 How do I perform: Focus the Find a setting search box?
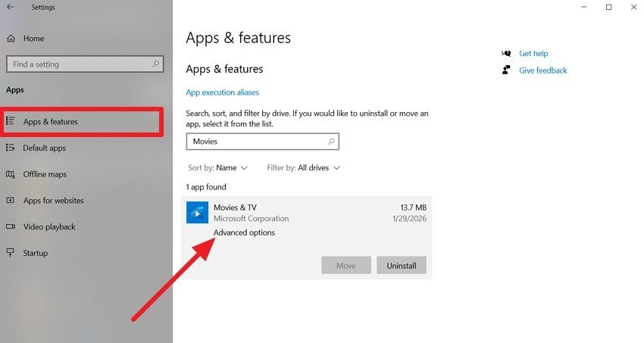pyautogui.click(x=85, y=64)
